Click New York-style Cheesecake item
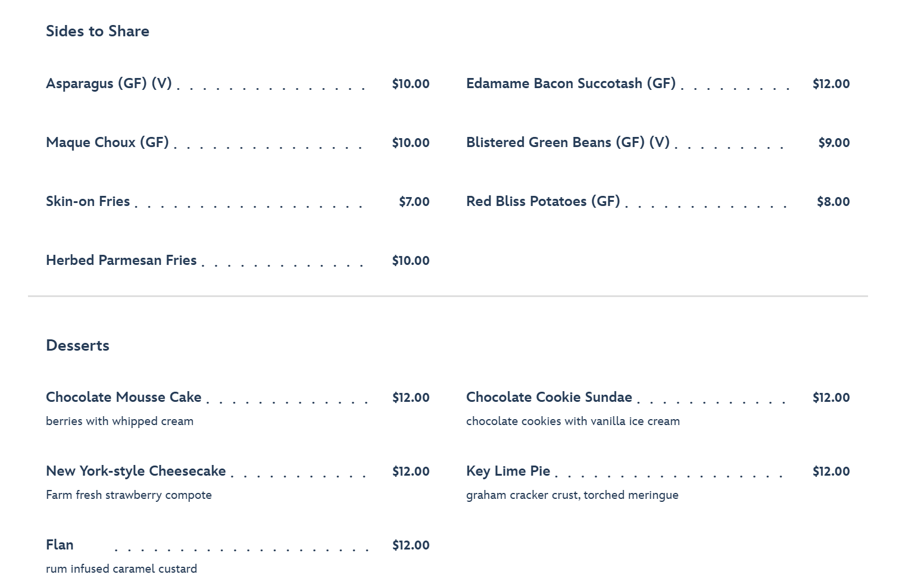924x587 pixels. coord(136,471)
